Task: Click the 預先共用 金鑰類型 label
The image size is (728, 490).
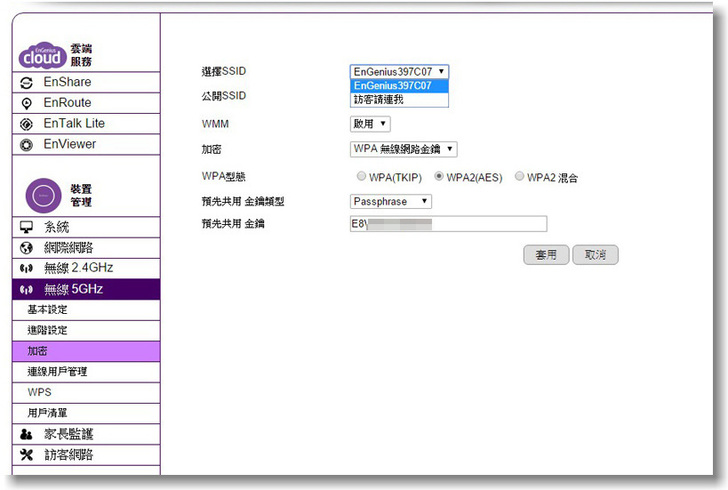Action: [243, 202]
